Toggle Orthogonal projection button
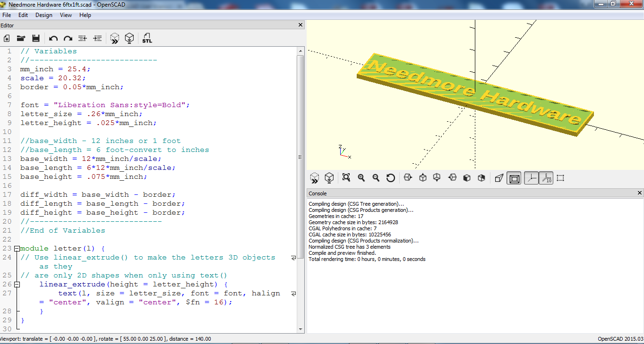 tap(514, 178)
